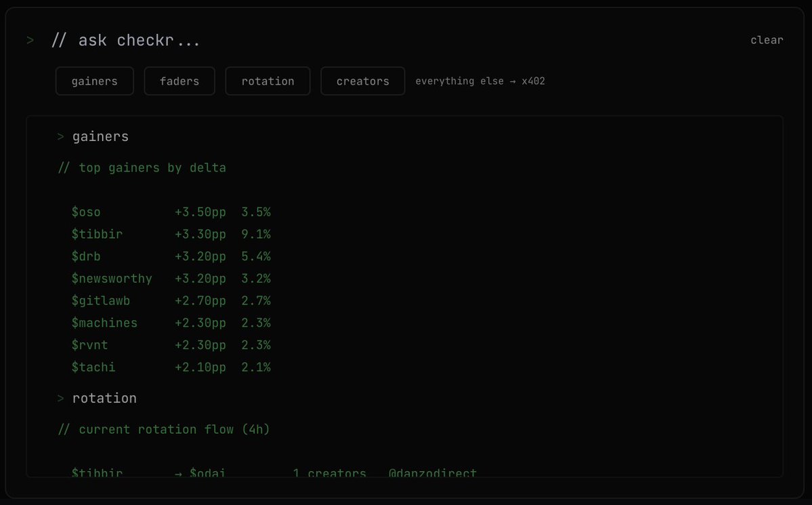
Task: Click 'everything else → x402' text
Action: (x=480, y=81)
